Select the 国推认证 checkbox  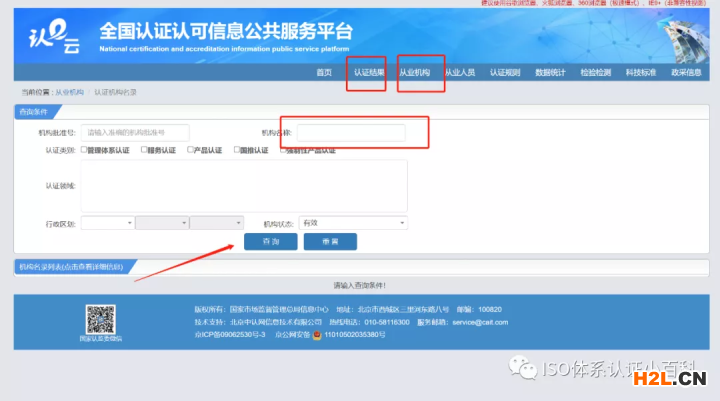237,150
